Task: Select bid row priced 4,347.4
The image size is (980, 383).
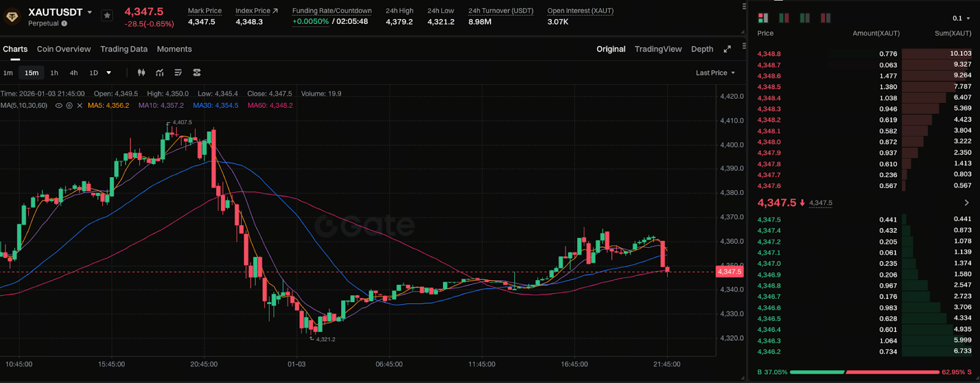Action: (864, 230)
